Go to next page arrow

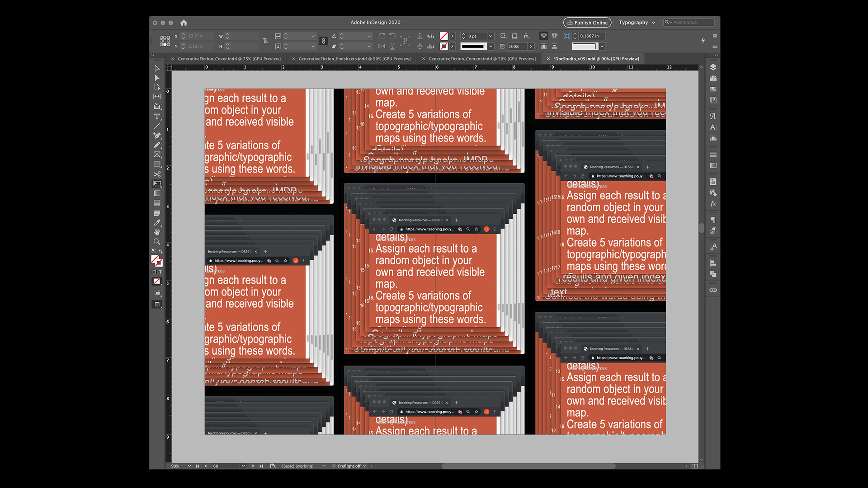[x=253, y=466]
